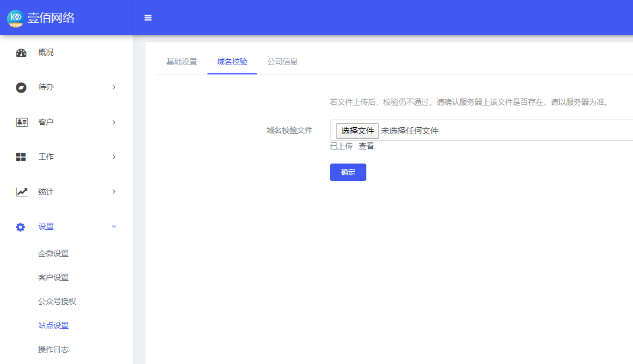Click the 已上传 status text
This screenshot has width=633, height=364.
click(x=341, y=146)
